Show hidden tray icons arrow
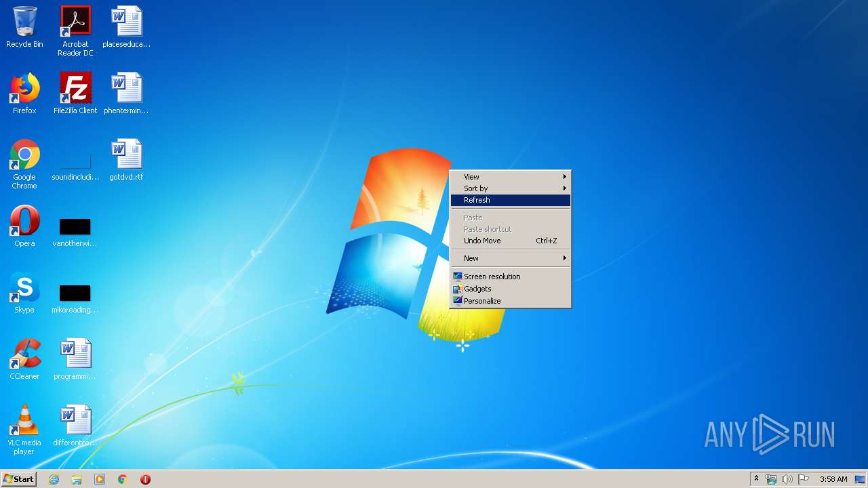This screenshot has width=868, height=488. [x=756, y=479]
